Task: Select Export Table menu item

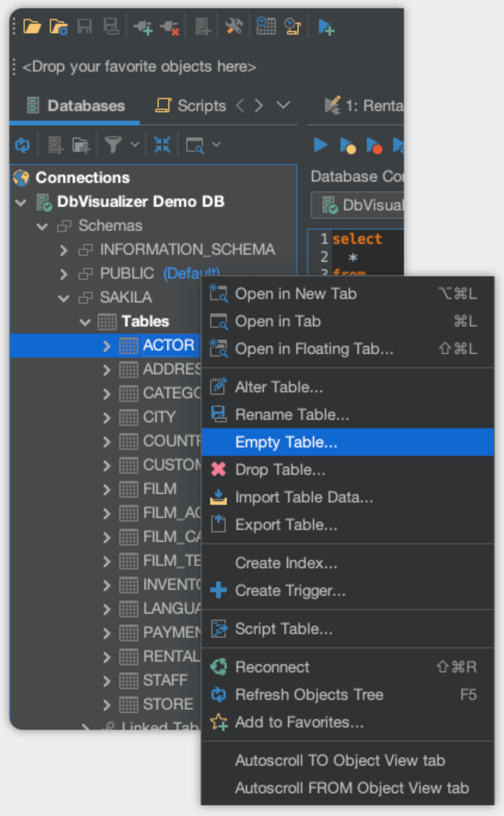Action: 347,525
